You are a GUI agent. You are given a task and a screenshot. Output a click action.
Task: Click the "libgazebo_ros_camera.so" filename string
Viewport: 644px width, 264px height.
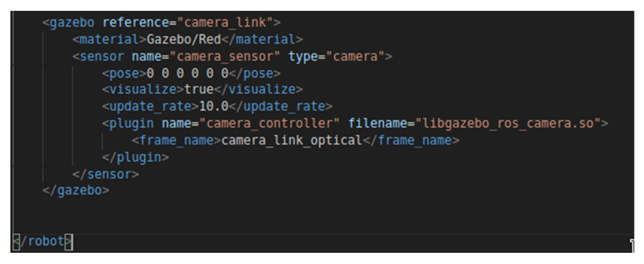tap(507, 123)
